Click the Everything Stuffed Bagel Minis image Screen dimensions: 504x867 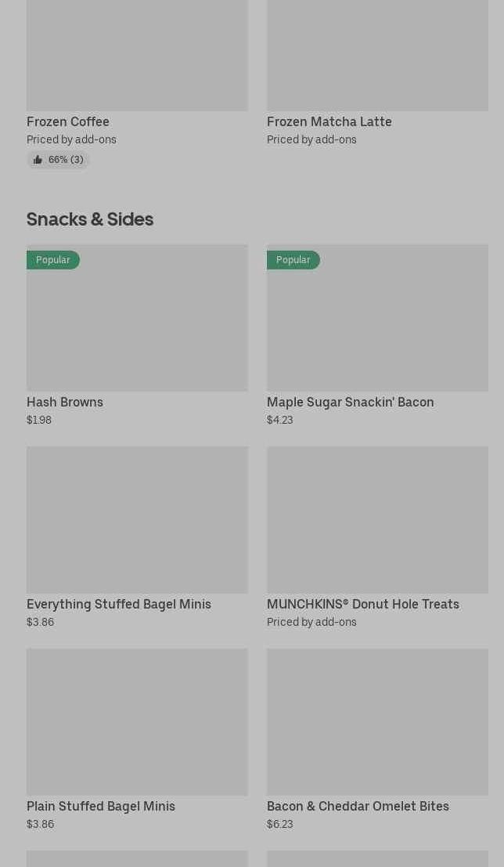(x=137, y=519)
